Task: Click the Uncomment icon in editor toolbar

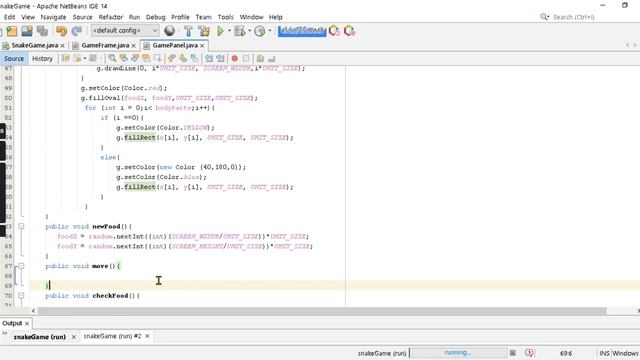Action: [271, 59]
